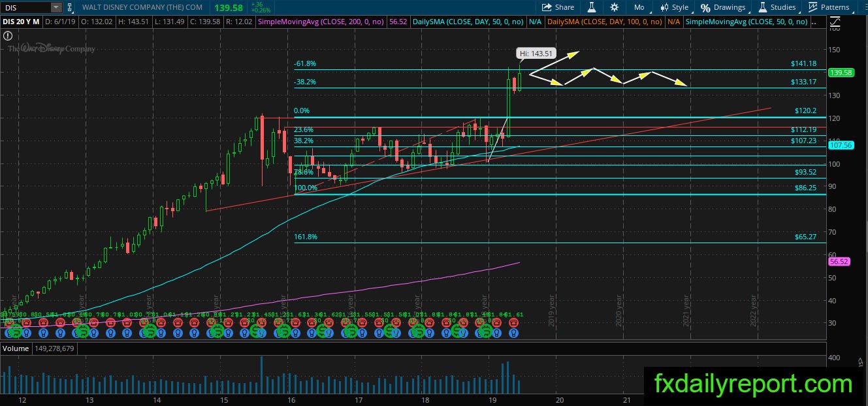Open the symbol selector dropdown arrow
868x406 pixels.
[x=56, y=7]
